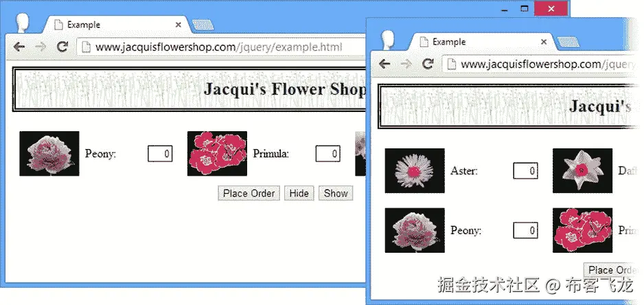
Task: Click the profile avatar icon in the right window
Action: 387,41
